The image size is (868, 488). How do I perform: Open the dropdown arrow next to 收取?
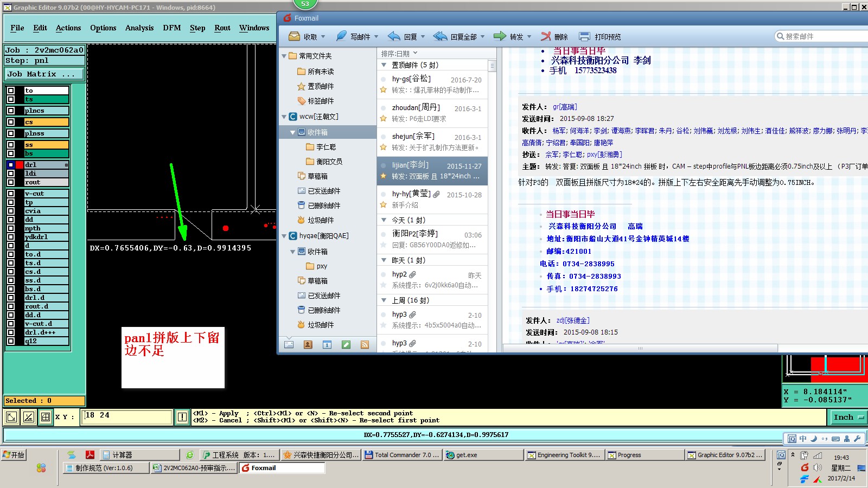[x=323, y=37]
